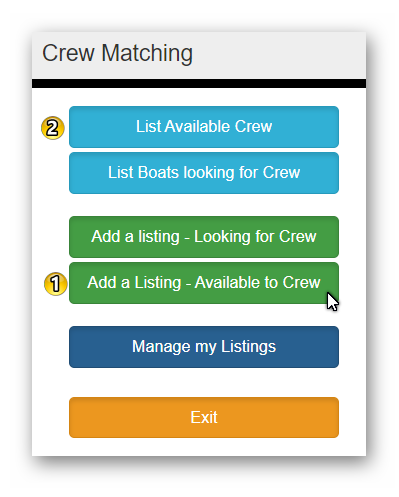The height and width of the screenshot is (497, 399).
Task: Open Manage my Listings
Action: point(204,347)
